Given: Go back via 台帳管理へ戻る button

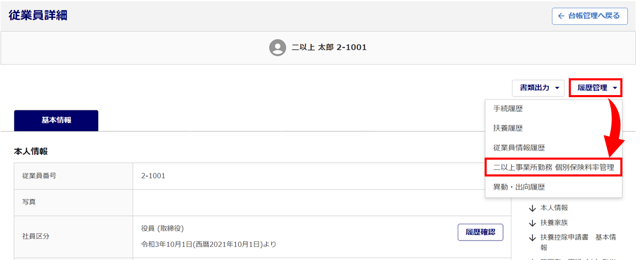Looking at the screenshot, I should click(x=589, y=16).
